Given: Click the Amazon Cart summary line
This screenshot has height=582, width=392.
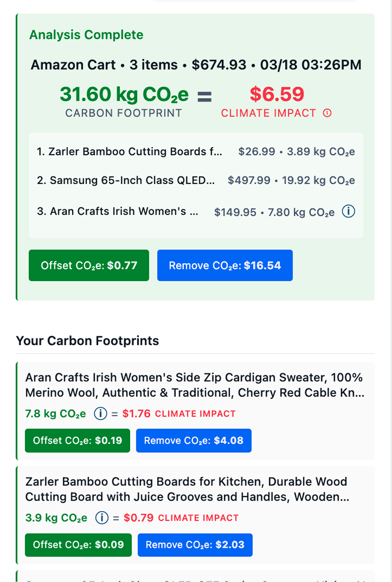Looking at the screenshot, I should (196, 65).
